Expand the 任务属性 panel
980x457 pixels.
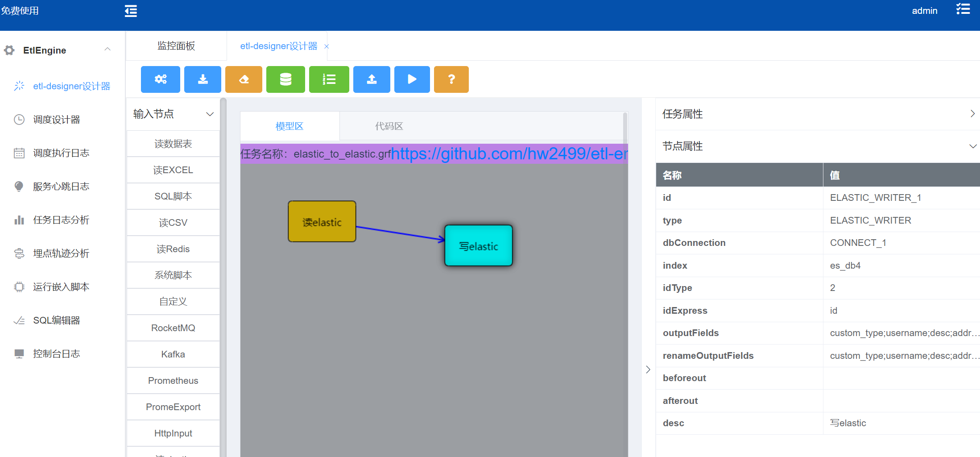point(972,114)
